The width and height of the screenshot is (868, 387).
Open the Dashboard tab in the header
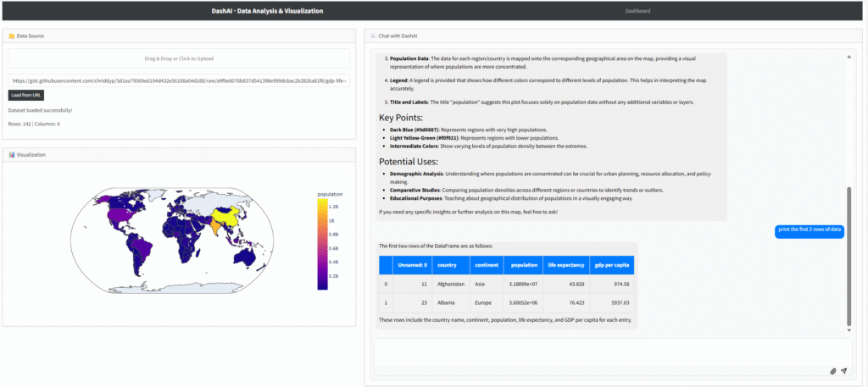[637, 11]
